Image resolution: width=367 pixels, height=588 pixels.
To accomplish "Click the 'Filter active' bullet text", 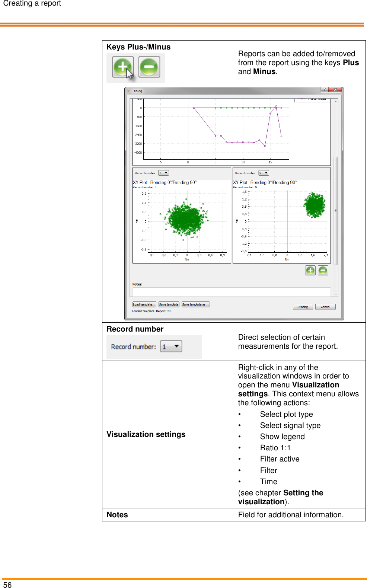I will click(280, 459).
